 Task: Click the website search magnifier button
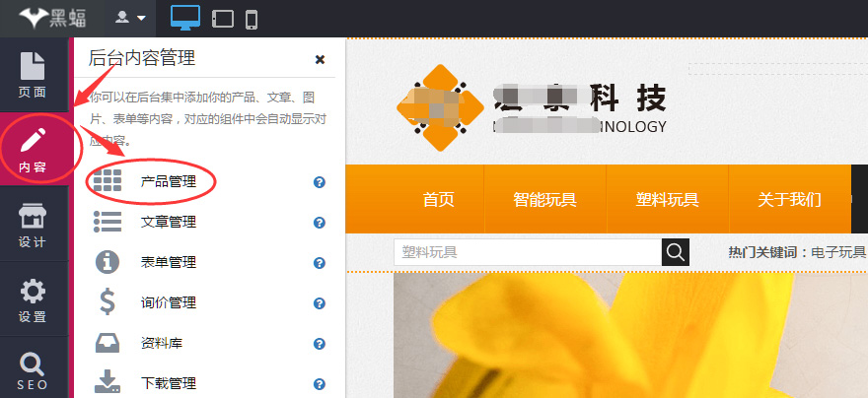coord(675,252)
